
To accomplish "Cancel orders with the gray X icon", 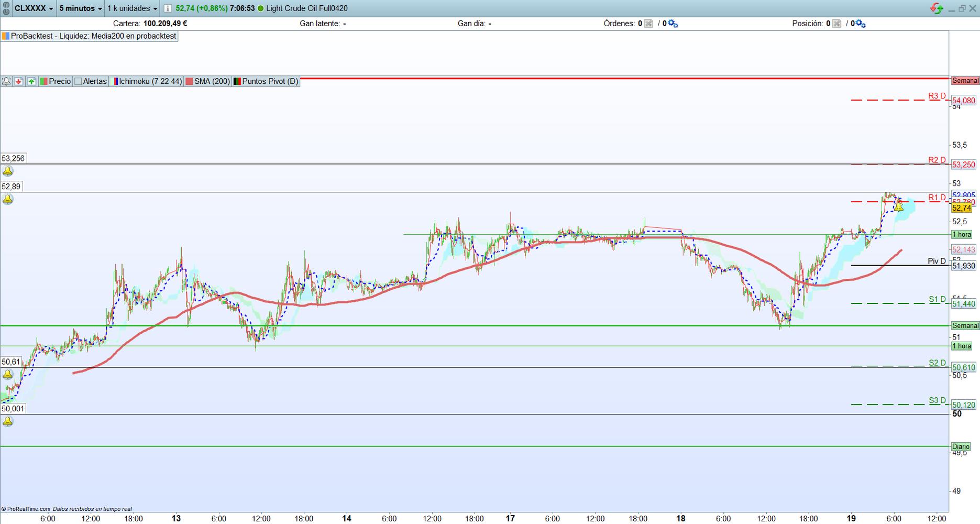I will (x=648, y=24).
